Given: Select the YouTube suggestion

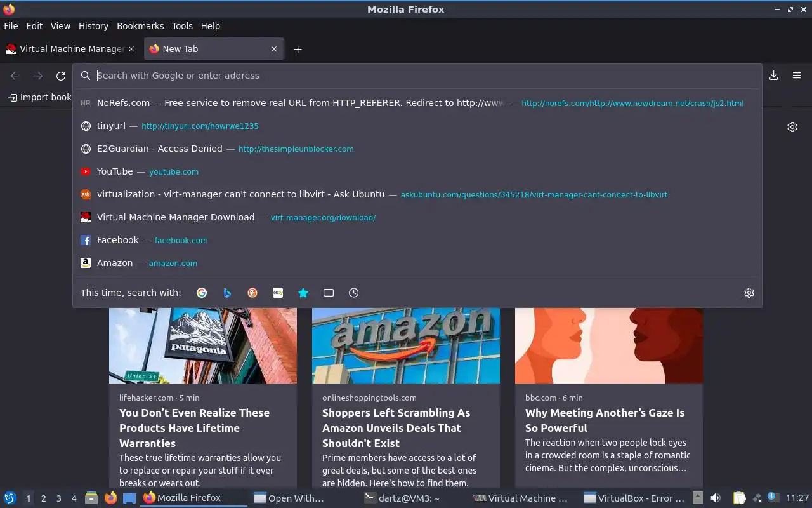Looking at the screenshot, I should pyautogui.click(x=417, y=171).
